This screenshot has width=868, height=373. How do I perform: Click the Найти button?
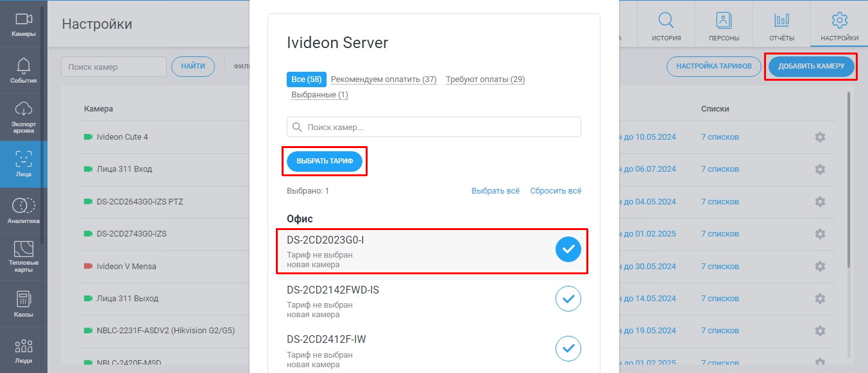pos(193,67)
